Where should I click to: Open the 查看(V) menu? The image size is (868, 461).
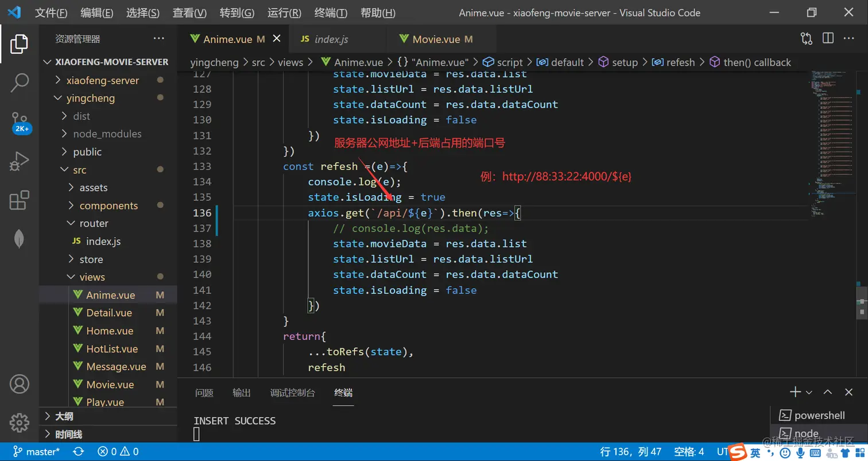[x=189, y=13]
